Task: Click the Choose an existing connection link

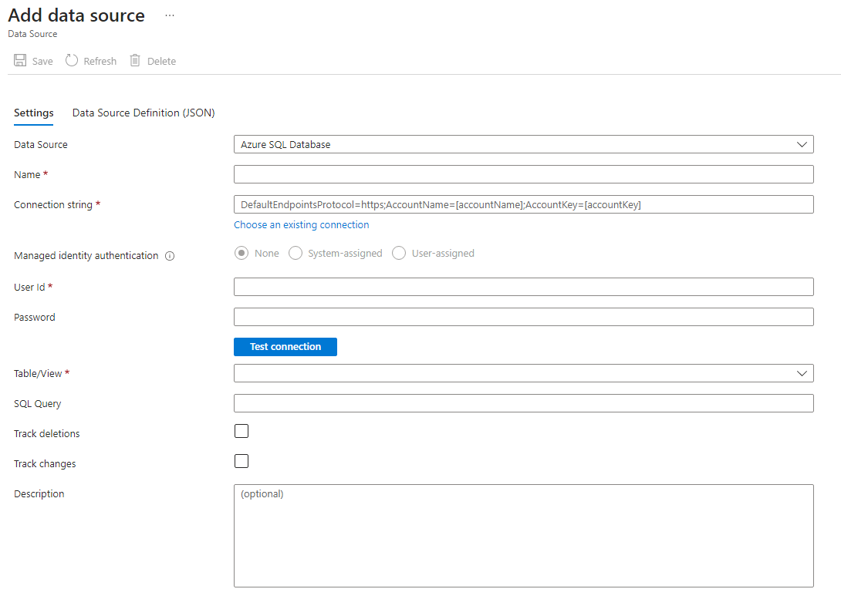Action: (301, 224)
